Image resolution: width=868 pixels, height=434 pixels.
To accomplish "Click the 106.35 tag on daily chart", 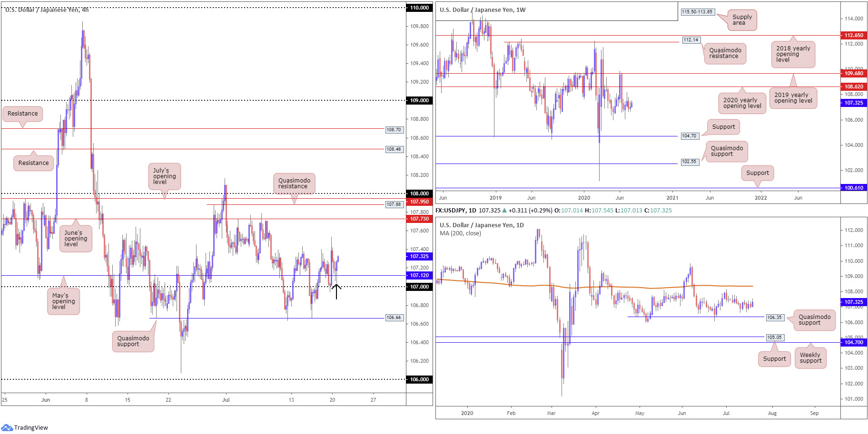I will point(774,317).
